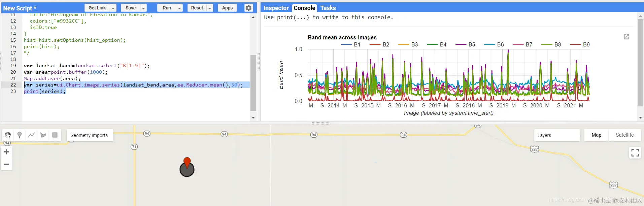
Task: Place cursor on line 21 Map.addLayer code
Action: (52, 78)
